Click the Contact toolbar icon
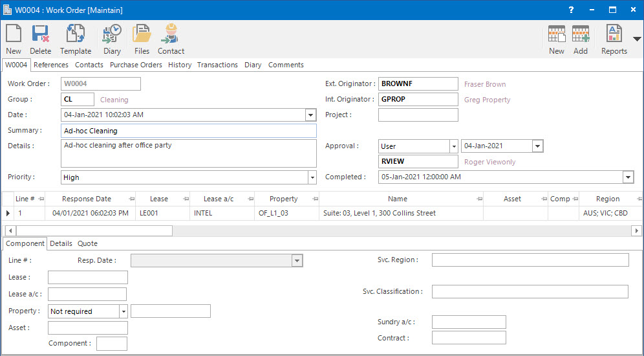 coord(171,39)
